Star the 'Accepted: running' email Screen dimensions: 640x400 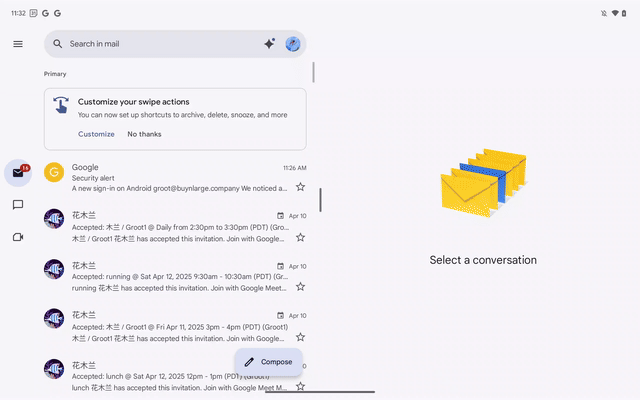pyautogui.click(x=300, y=287)
